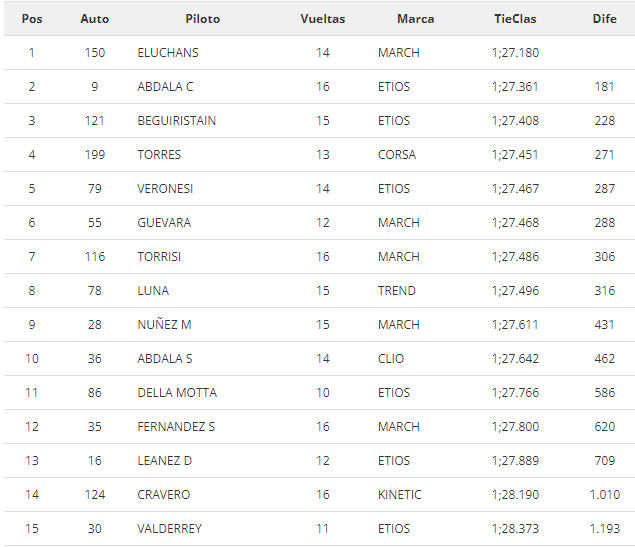This screenshot has width=635, height=547.
Task: Click pilot name BEGUIRISTAIN
Action: [177, 121]
